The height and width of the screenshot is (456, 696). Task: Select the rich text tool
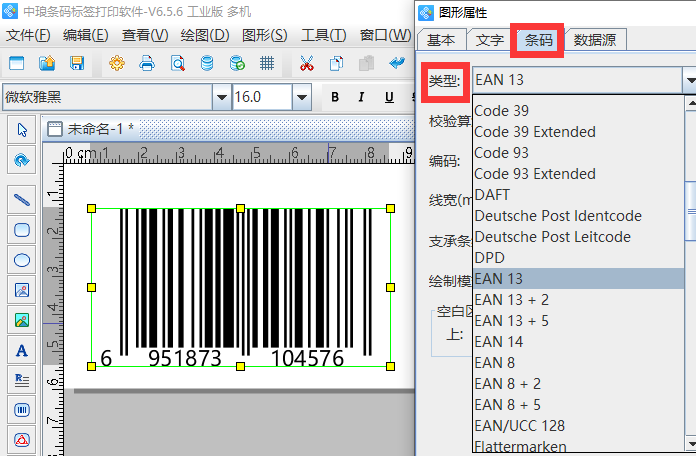tap(22, 380)
